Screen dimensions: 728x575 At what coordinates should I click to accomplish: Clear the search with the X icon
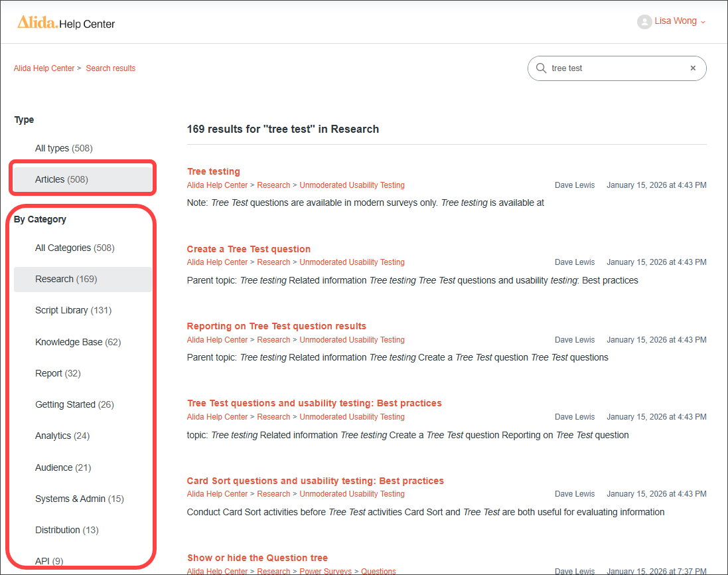(693, 68)
